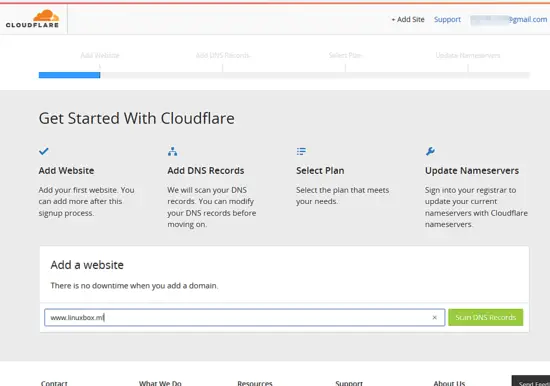Select the Update Nameservers step label
Image resolution: width=550 pixels, height=386 pixels.
pos(468,55)
